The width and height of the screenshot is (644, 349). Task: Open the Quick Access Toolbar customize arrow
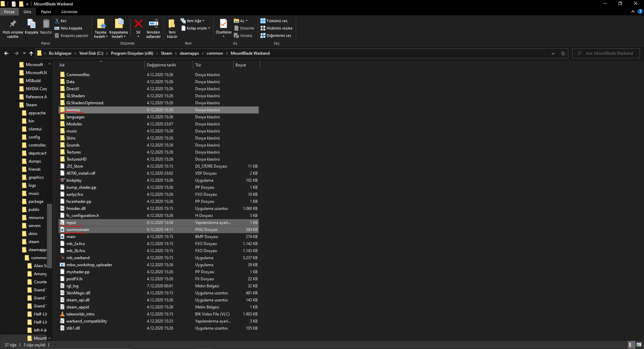(27, 4)
